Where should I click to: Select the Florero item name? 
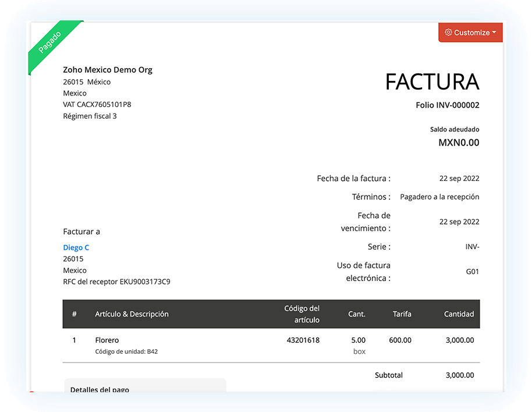pyautogui.click(x=107, y=340)
